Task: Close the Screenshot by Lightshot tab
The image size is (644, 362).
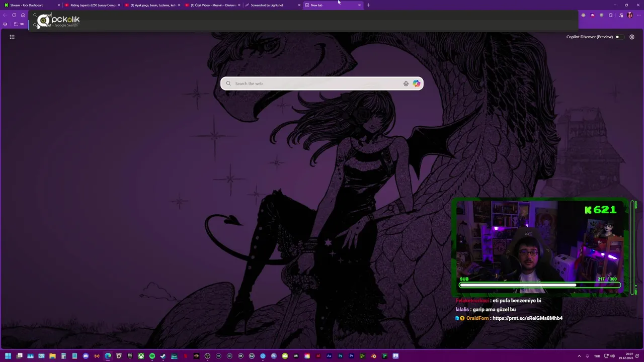Action: 299,5
